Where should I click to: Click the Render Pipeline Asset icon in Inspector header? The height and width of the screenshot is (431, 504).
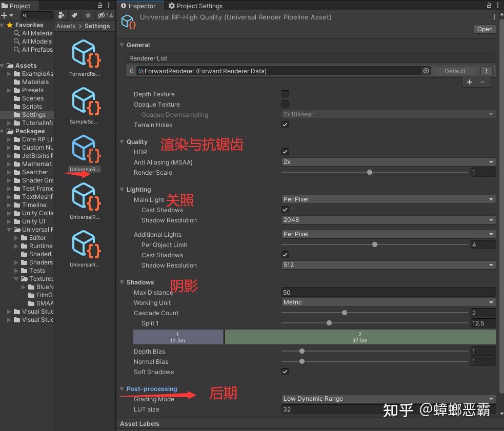(128, 22)
